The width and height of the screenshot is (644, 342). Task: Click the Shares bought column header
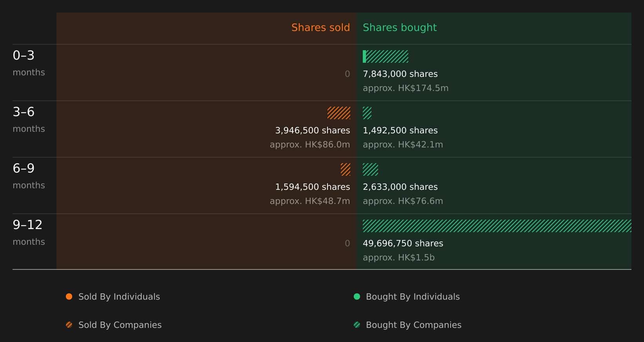400,27
